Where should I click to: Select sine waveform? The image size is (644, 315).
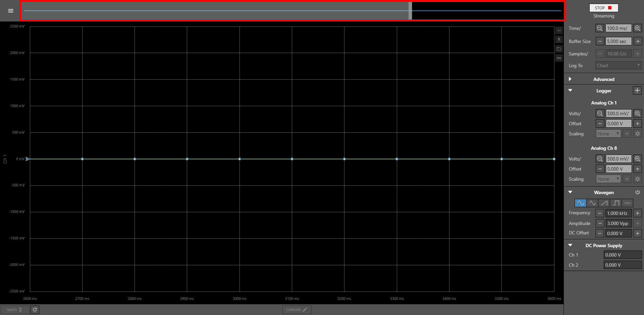tap(580, 203)
